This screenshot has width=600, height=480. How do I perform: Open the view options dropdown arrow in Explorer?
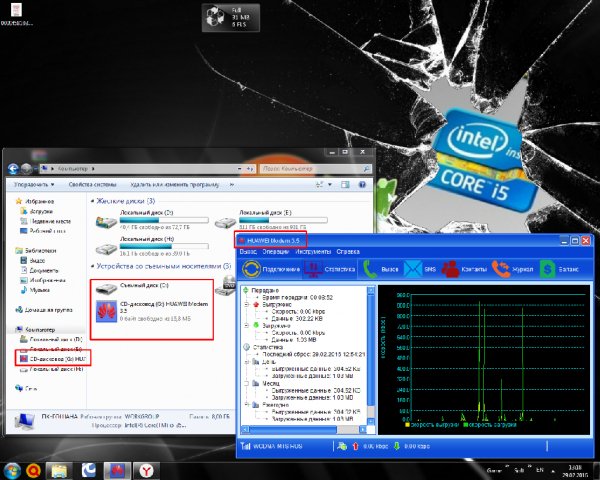click(329, 184)
